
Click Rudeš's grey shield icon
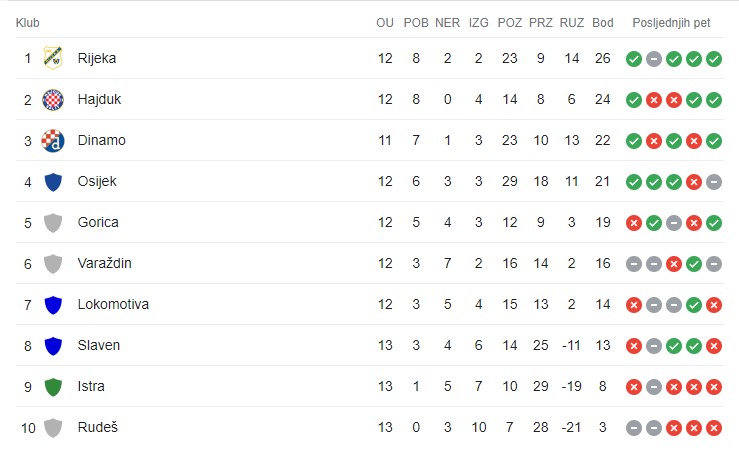click(x=53, y=428)
